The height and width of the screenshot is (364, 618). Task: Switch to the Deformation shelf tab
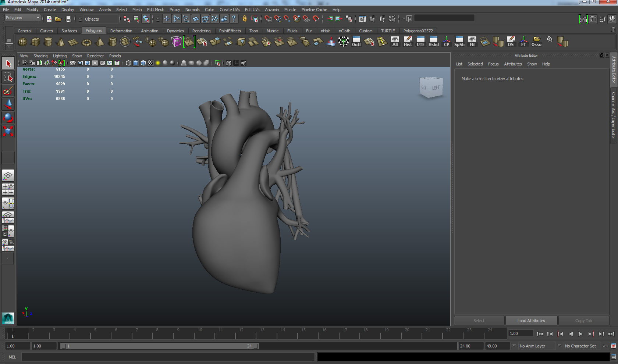tap(121, 31)
